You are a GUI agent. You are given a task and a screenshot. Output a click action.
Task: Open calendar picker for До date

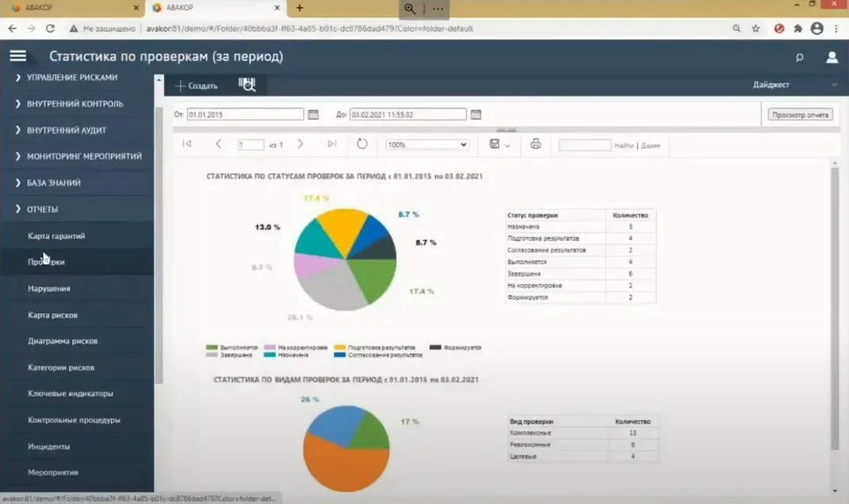click(x=475, y=114)
